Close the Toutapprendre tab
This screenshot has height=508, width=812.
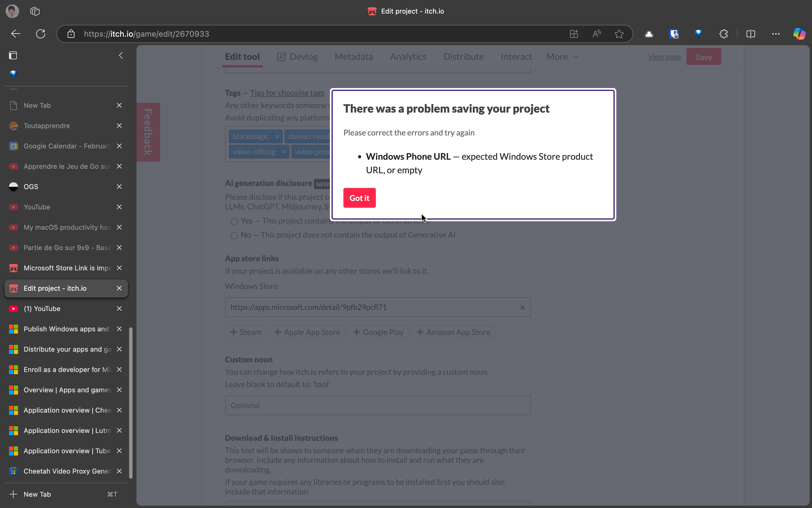coord(119,126)
